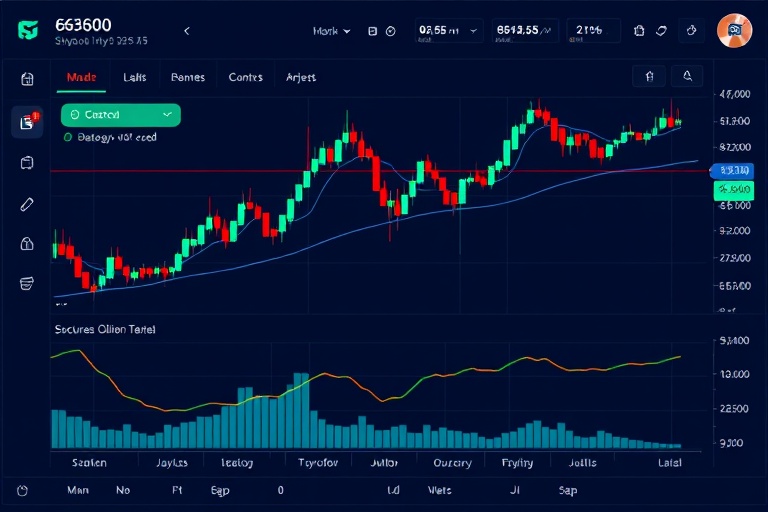Image resolution: width=768 pixels, height=512 pixels.
Task: Click the Man label in bottom bar
Action: (x=77, y=491)
